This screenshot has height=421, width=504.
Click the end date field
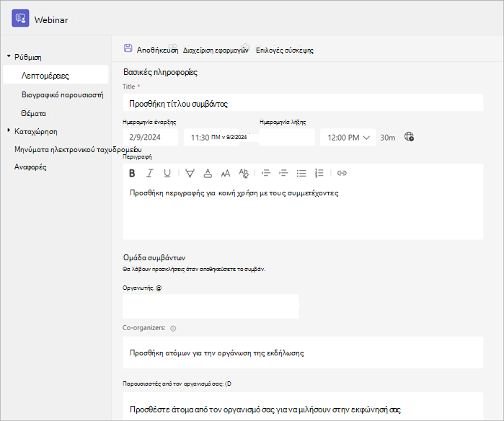click(x=287, y=138)
